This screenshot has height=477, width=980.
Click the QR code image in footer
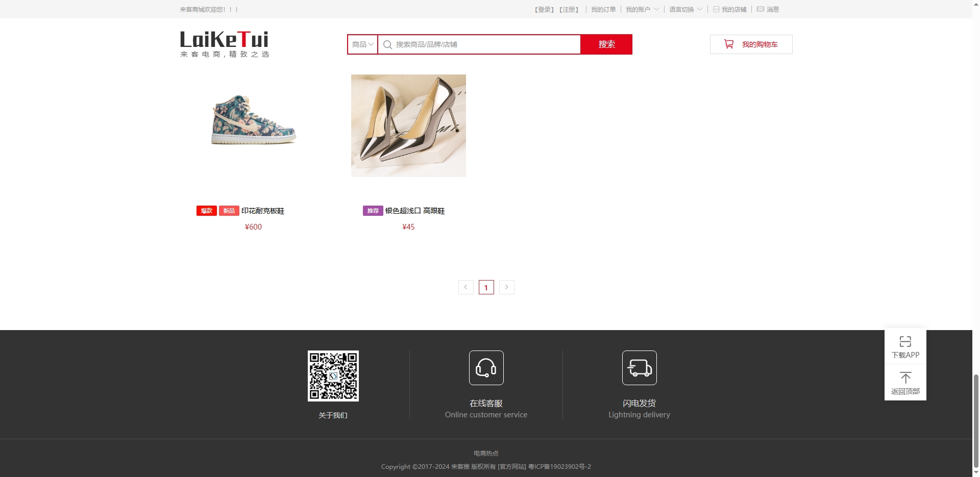click(x=333, y=376)
